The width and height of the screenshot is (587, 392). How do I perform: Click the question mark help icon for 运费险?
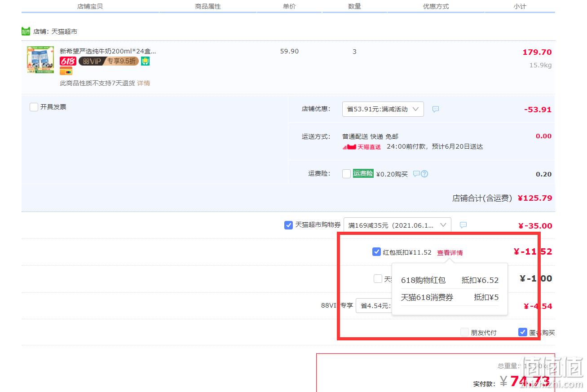coord(424,174)
